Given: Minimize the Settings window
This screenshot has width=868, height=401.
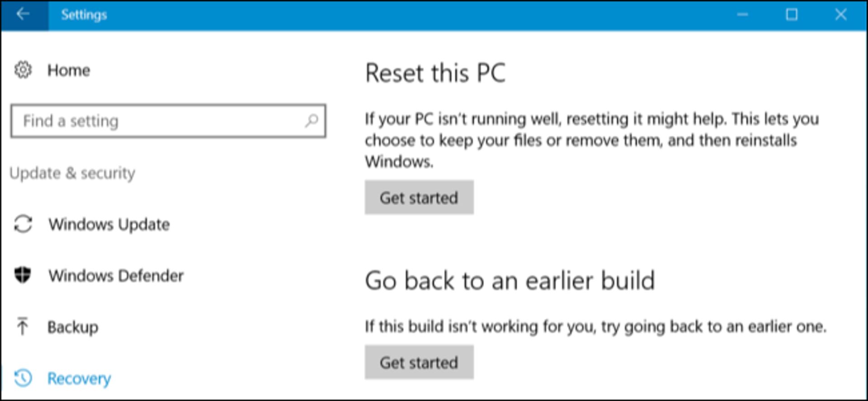Looking at the screenshot, I should pyautogui.click(x=742, y=14).
